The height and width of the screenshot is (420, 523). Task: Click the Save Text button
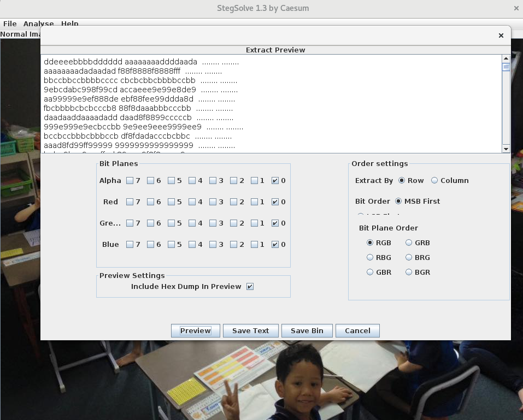click(250, 330)
